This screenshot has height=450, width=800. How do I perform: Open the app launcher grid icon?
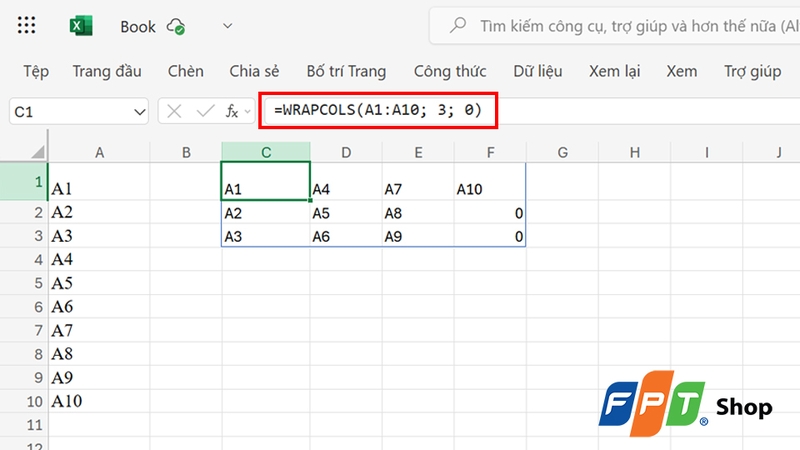point(26,25)
